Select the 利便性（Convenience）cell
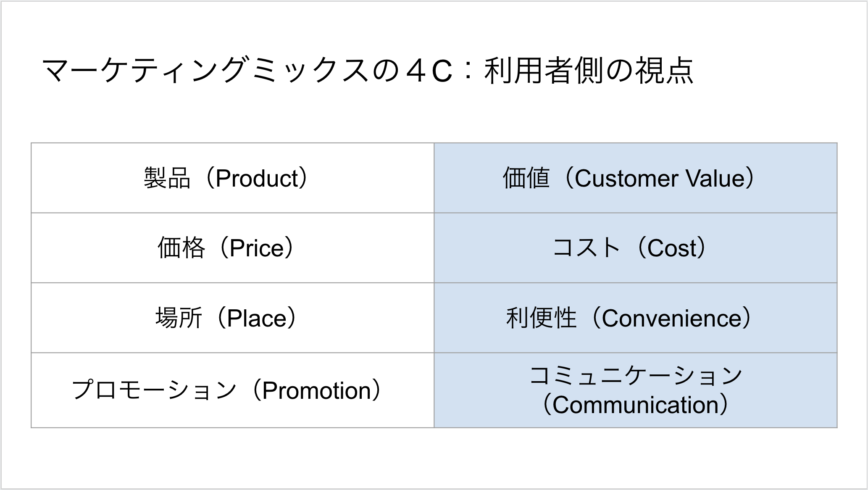 click(636, 318)
